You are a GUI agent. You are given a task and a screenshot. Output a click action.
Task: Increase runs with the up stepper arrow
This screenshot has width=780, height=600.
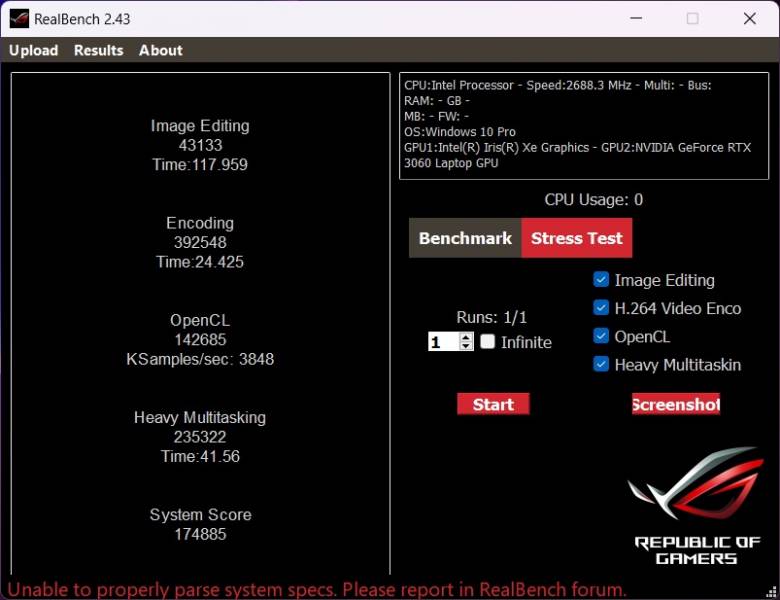coord(466,337)
